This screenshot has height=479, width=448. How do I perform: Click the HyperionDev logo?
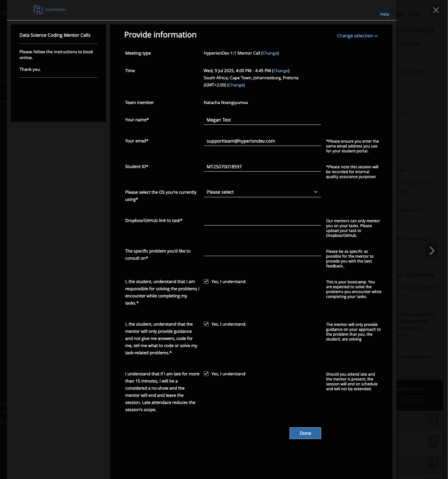point(50,10)
